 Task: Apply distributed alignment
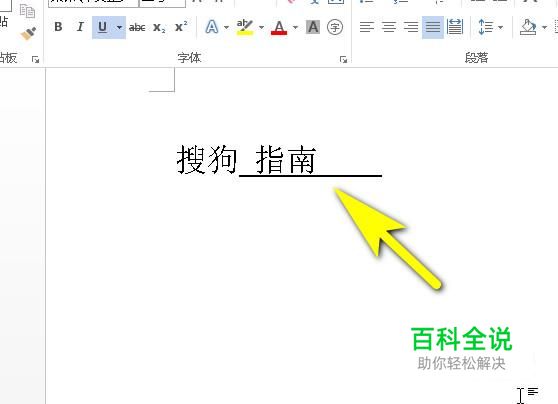coord(455,27)
